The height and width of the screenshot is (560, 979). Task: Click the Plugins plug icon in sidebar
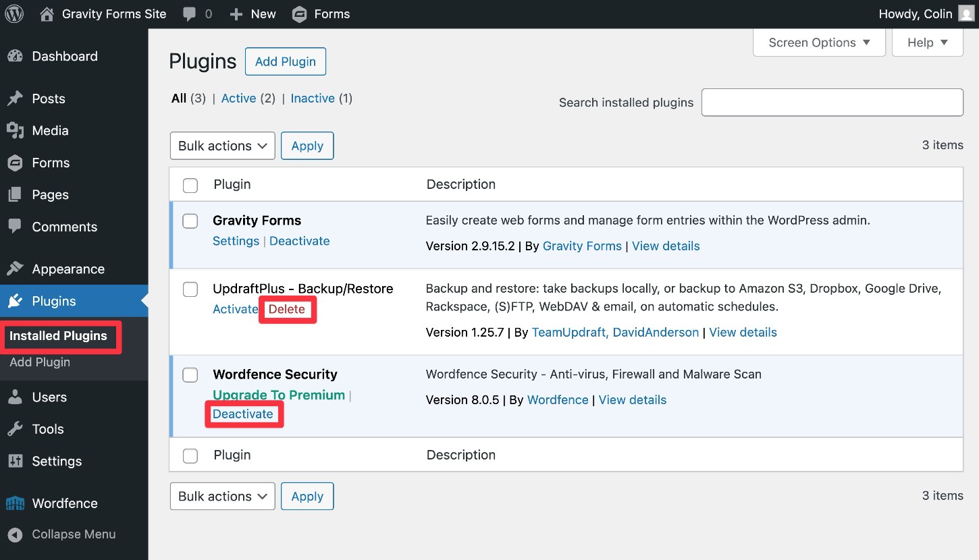point(15,301)
